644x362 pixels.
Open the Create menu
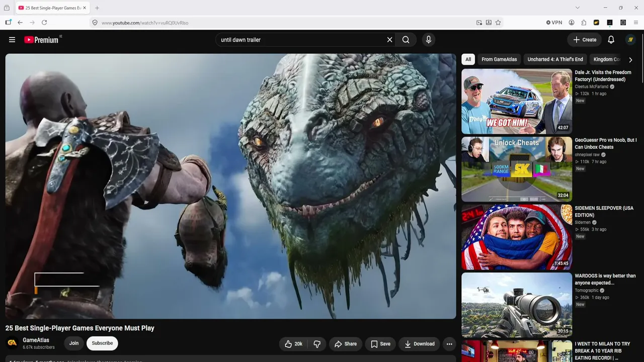[585, 40]
